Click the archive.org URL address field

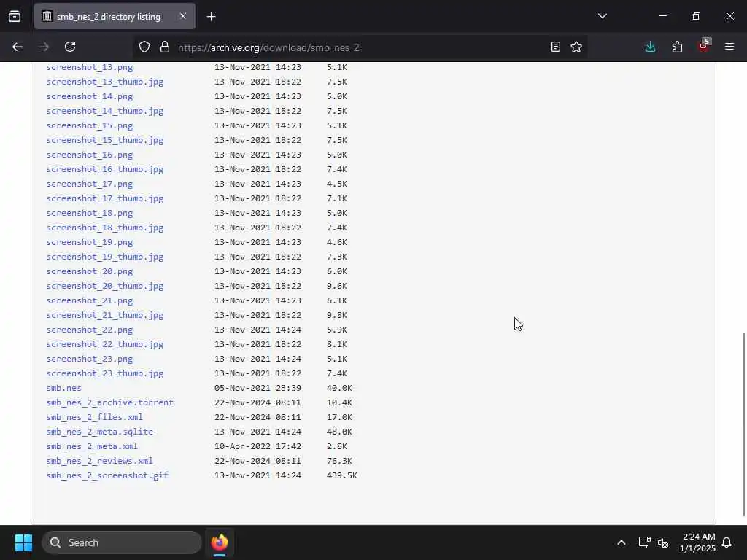tap(362, 47)
